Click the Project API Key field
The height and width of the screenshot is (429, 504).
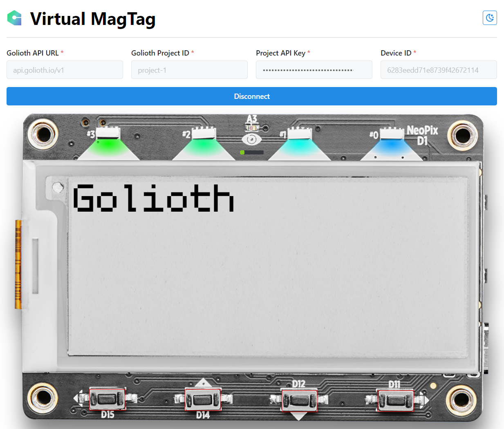tap(314, 70)
